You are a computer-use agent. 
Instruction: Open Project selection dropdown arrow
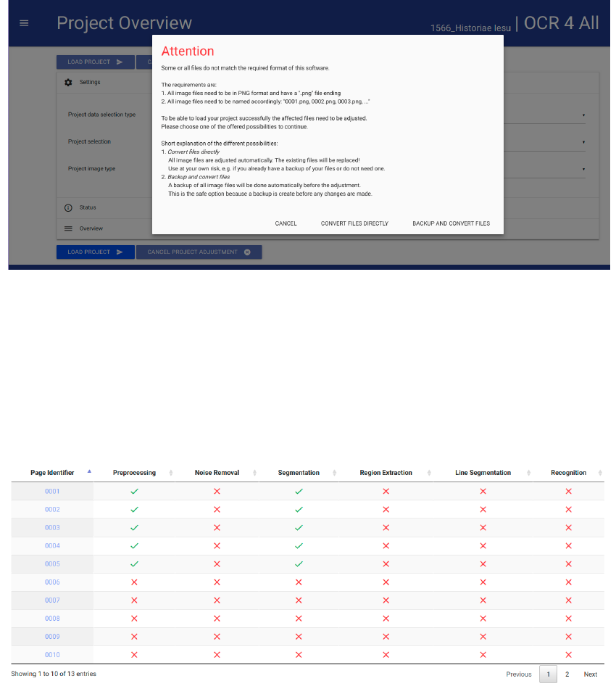(x=583, y=142)
